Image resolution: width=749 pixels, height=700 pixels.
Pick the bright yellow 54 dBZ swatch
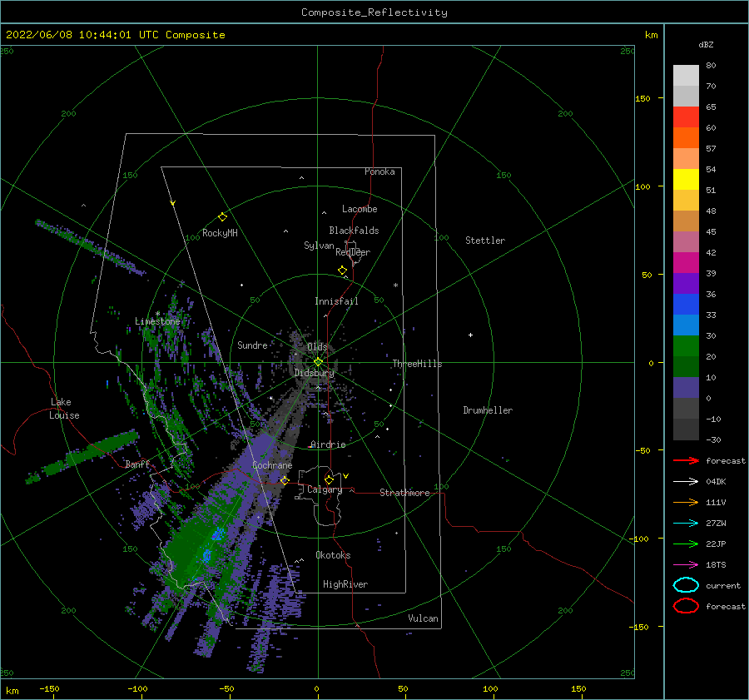(686, 179)
